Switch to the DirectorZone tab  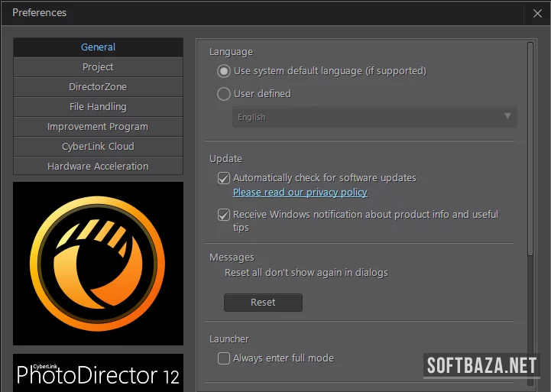pos(98,87)
